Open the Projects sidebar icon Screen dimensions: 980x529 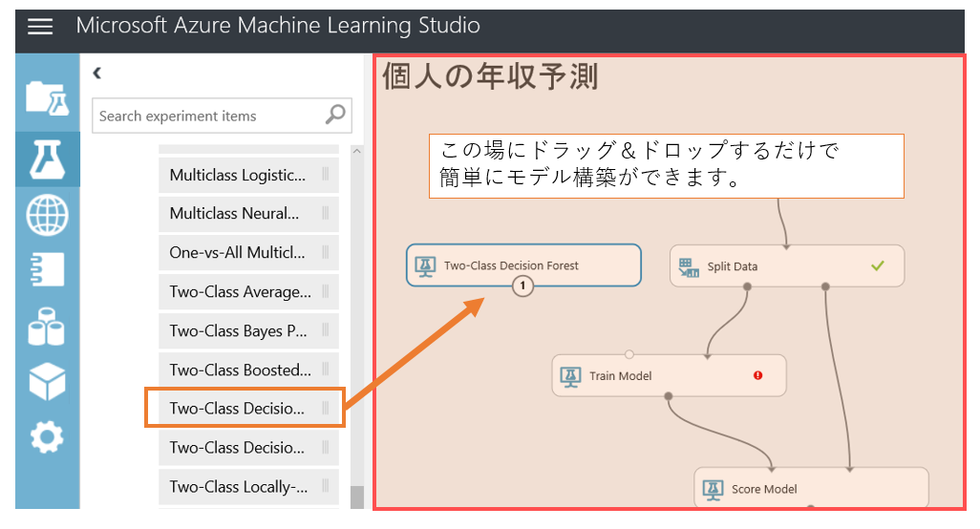(48, 98)
